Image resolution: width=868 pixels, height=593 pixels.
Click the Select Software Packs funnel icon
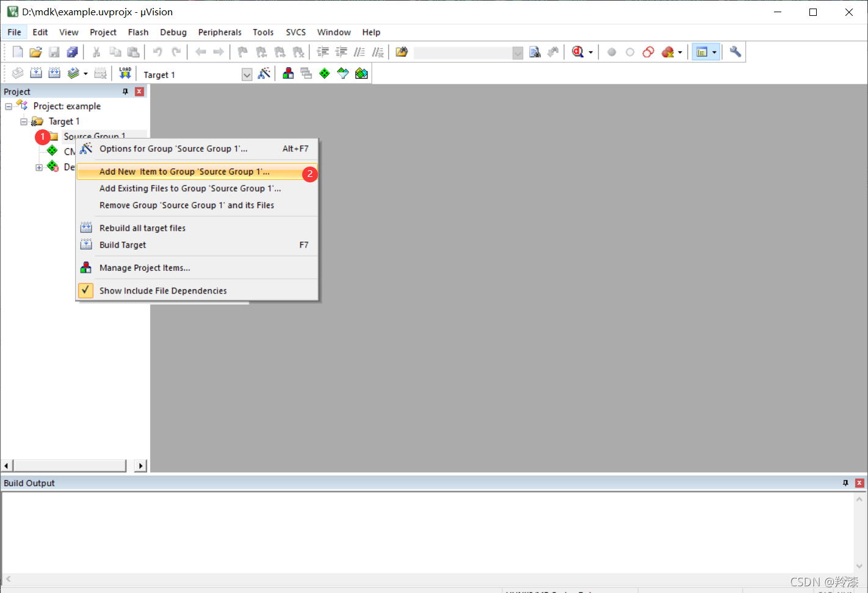coord(343,74)
